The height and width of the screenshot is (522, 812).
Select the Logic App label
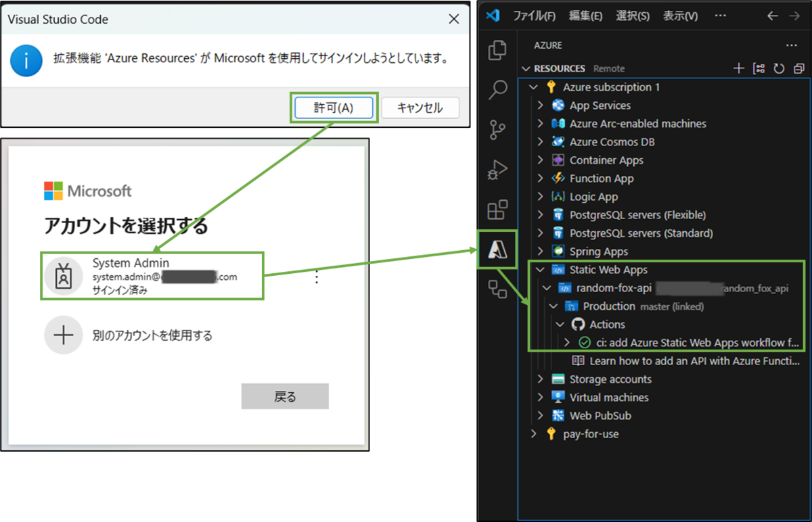coord(593,197)
